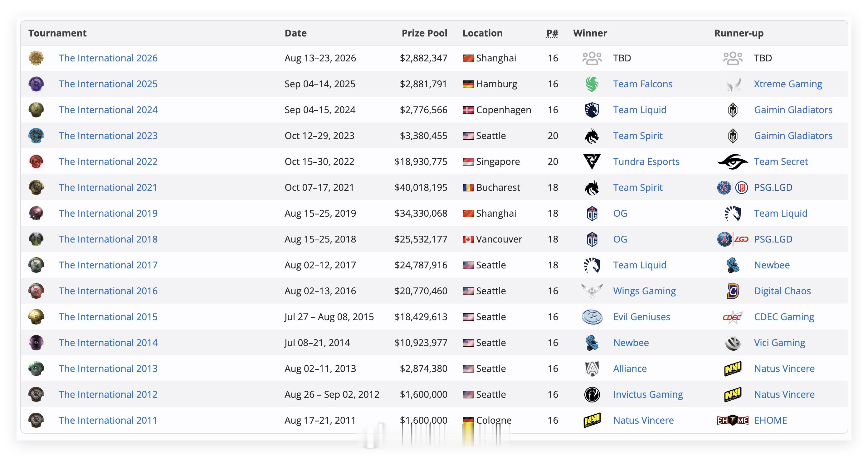Follow the Tundra Esports link
The height and width of the screenshot is (457, 868).
click(646, 162)
